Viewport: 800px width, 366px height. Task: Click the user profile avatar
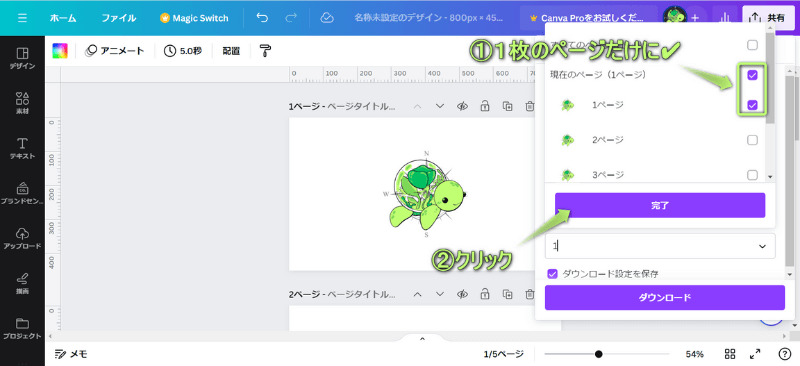point(674,18)
